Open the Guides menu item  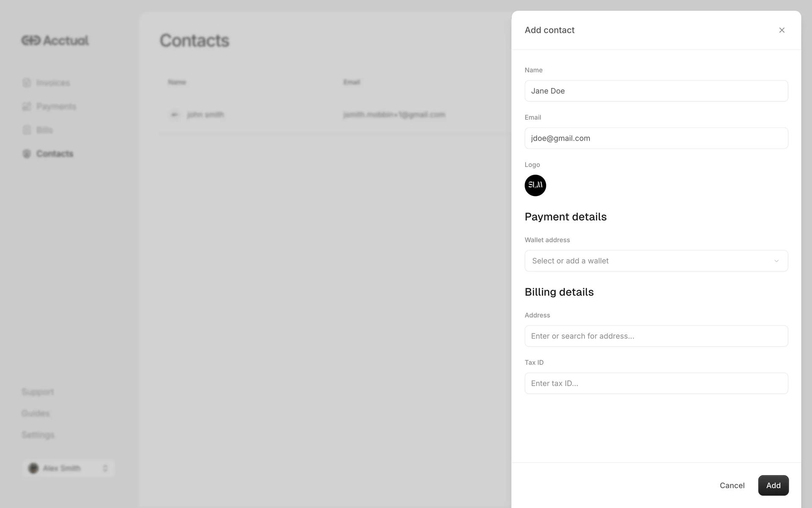point(36,413)
